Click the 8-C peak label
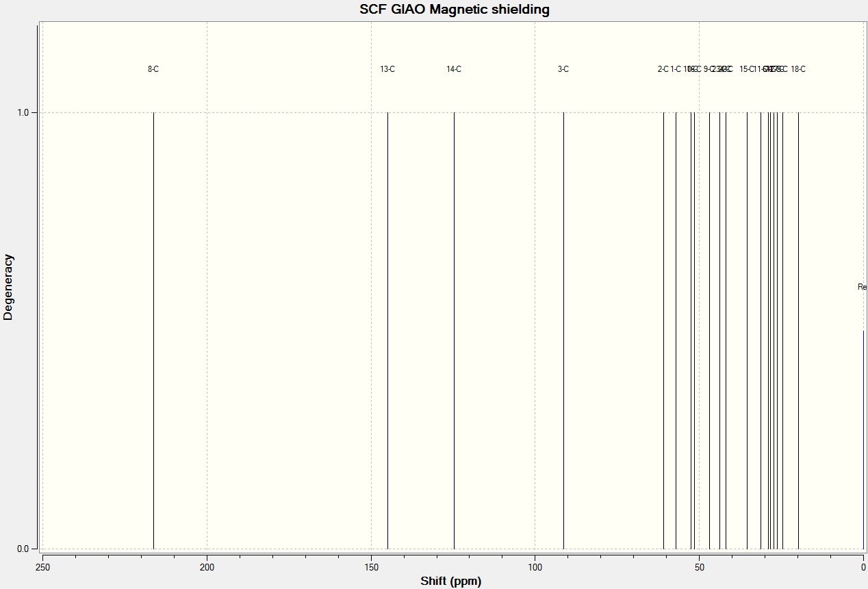This screenshot has width=868, height=589. click(x=153, y=69)
